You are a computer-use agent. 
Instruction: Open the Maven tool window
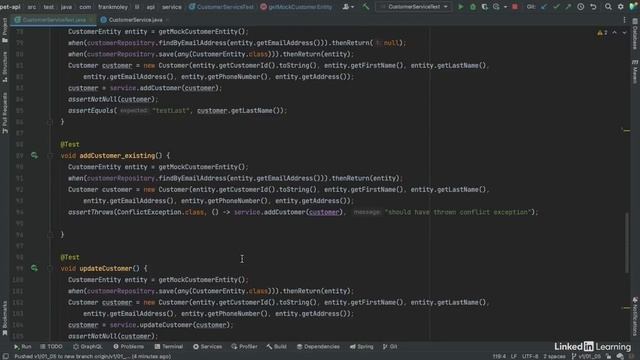[635, 71]
